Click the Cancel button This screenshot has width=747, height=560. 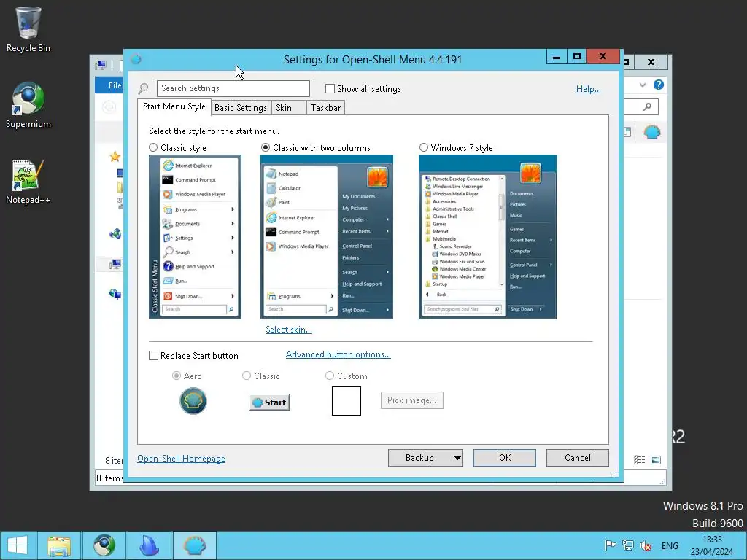coord(578,458)
